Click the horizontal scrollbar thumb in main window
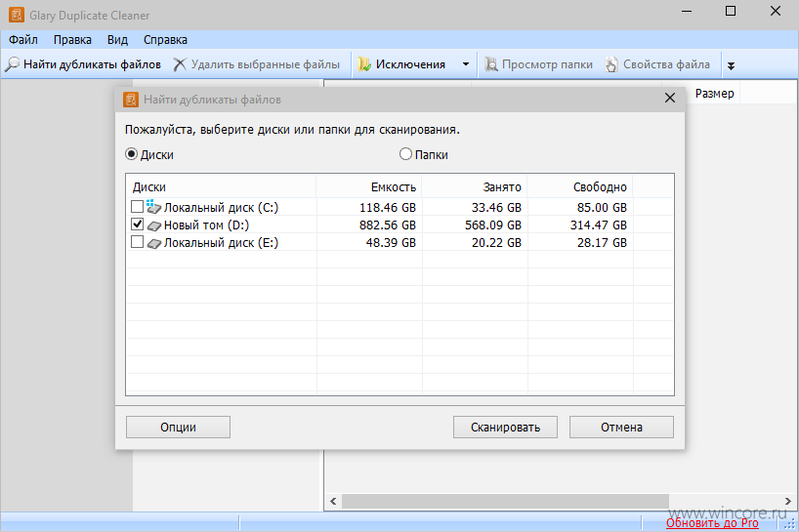The image size is (799, 532). click(x=505, y=501)
